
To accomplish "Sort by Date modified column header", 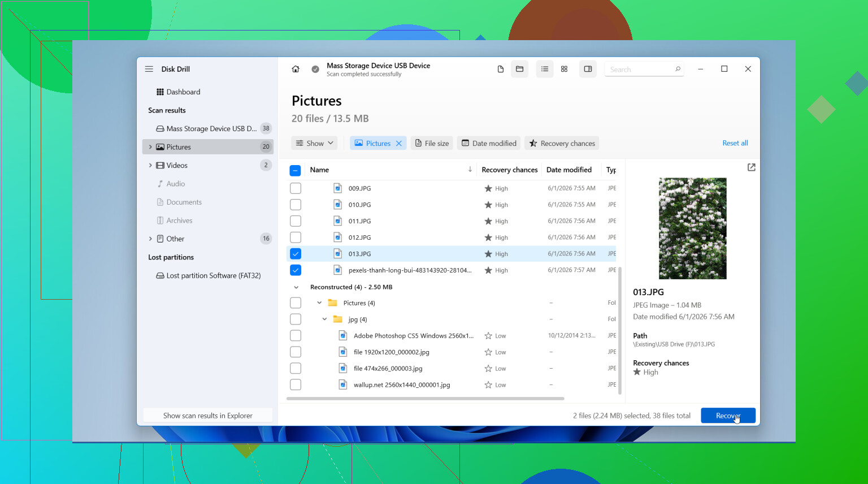I will (x=568, y=170).
